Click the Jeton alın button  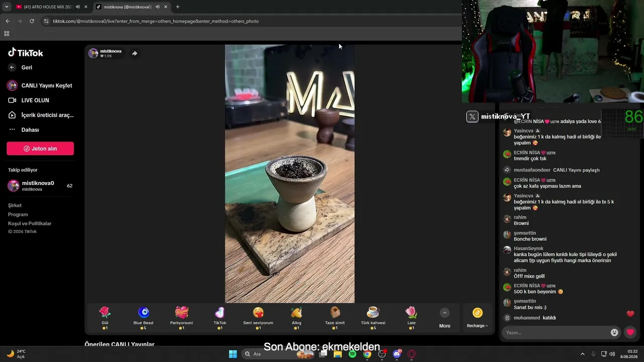40,148
